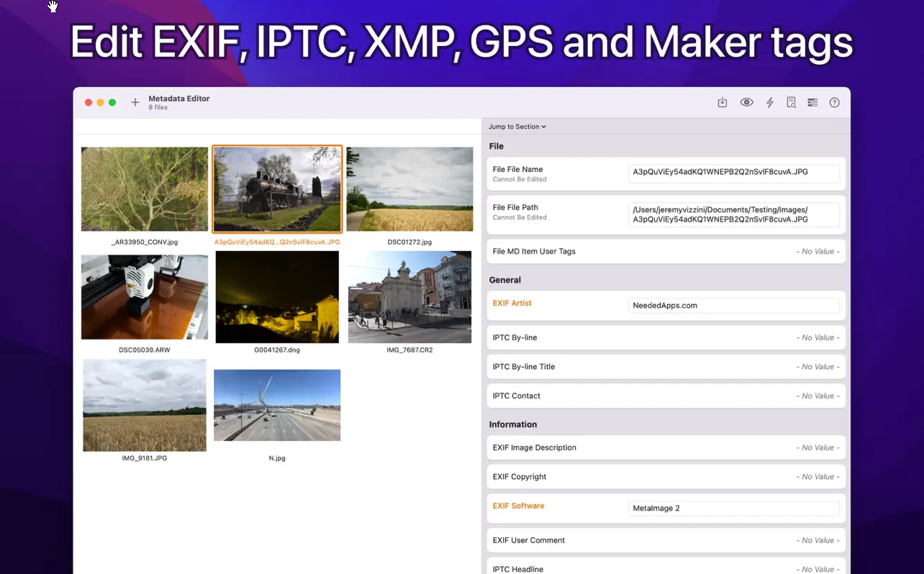
Task: Click the save/export icon in toolbar
Action: (723, 103)
